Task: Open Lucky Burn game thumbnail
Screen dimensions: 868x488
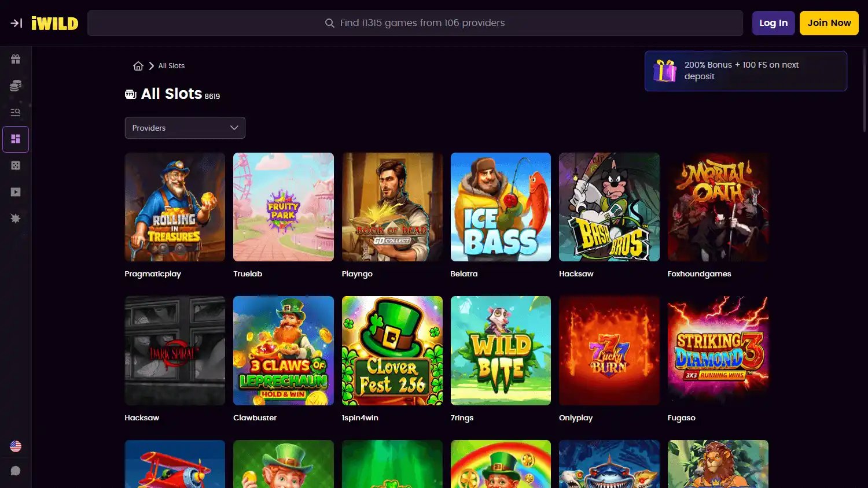Action: point(609,350)
